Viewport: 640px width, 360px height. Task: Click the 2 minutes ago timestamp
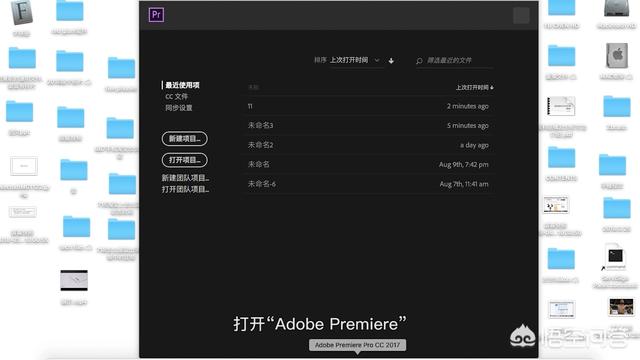467,106
